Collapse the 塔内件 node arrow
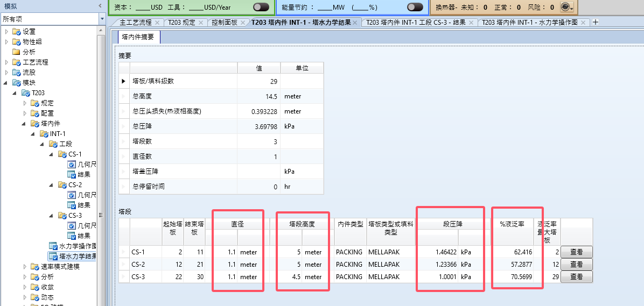Screen dimensions: 644x306 tap(25, 124)
